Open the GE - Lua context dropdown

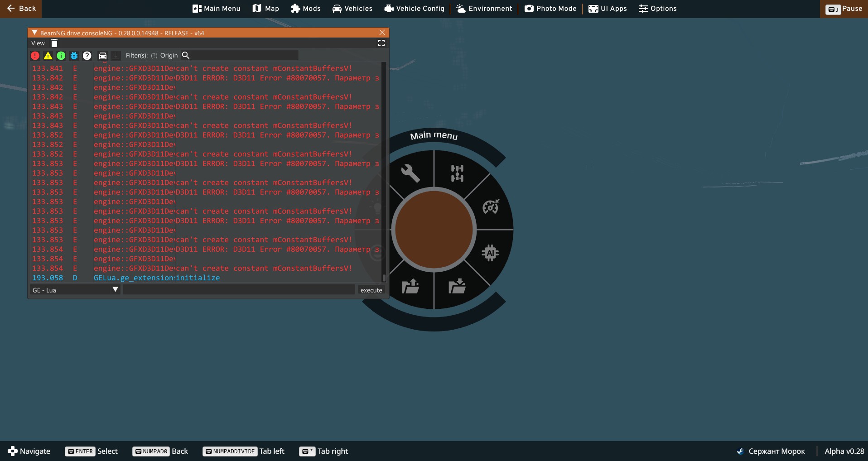click(x=75, y=290)
